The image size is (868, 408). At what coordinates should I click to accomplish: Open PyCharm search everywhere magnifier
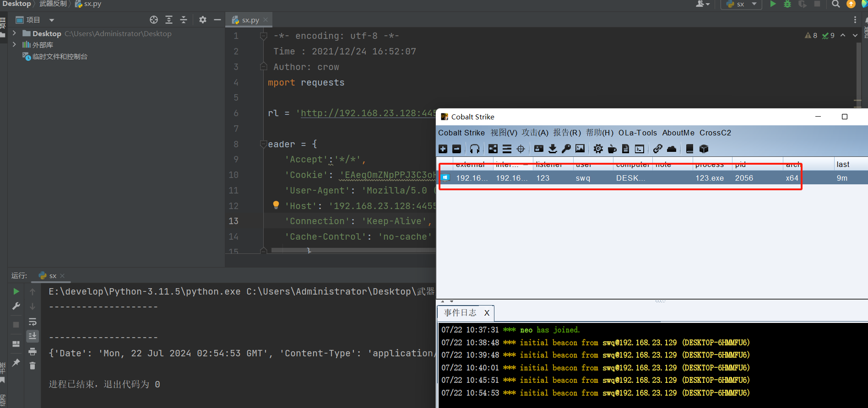pyautogui.click(x=836, y=4)
